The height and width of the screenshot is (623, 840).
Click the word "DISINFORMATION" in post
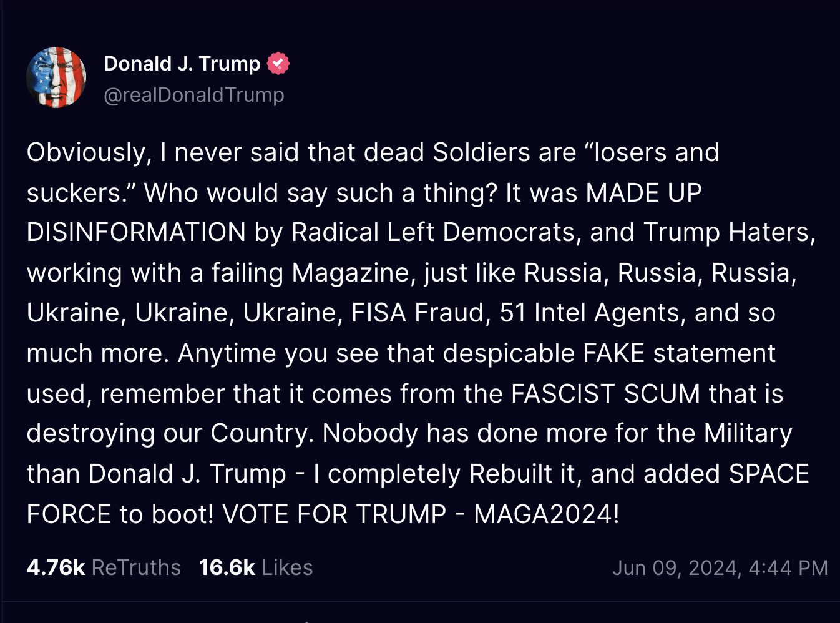136,232
